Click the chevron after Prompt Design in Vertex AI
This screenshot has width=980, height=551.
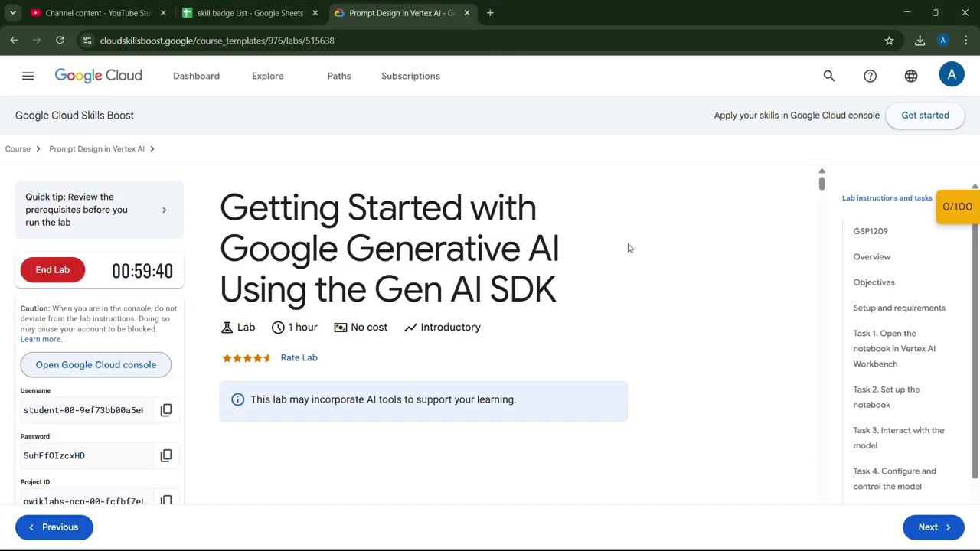tap(152, 148)
